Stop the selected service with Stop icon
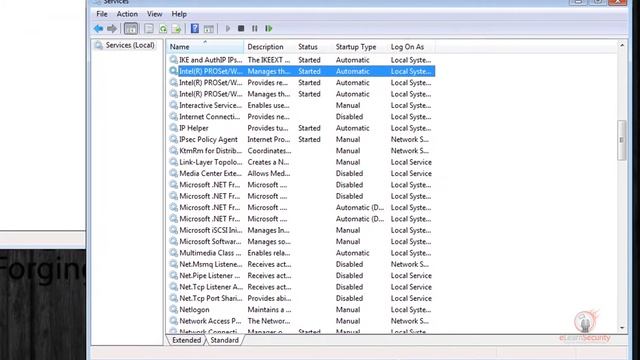640x360 pixels. click(241, 29)
